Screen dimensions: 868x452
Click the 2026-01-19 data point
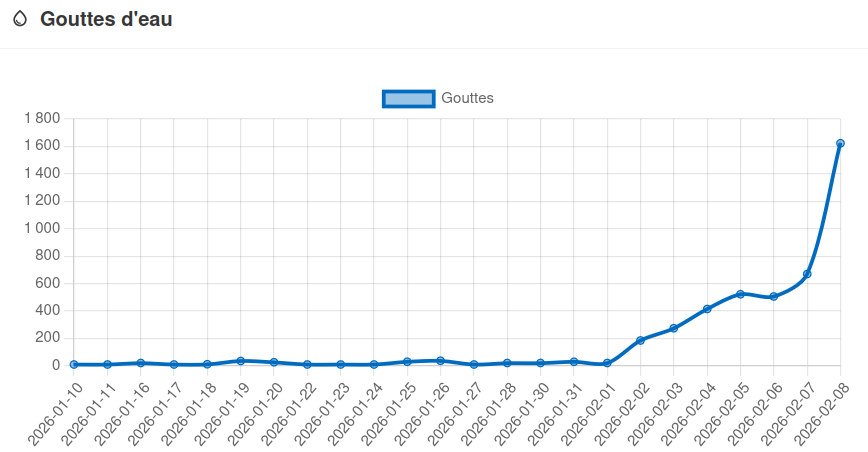(240, 361)
